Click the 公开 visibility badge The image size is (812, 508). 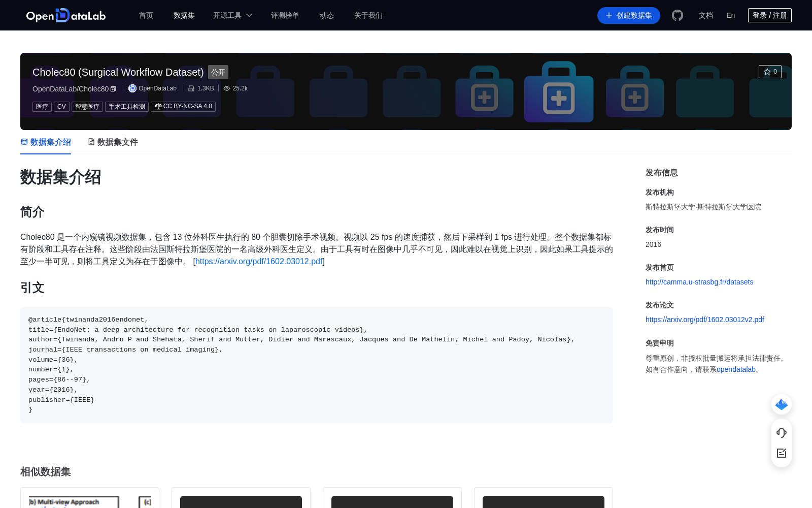point(218,72)
